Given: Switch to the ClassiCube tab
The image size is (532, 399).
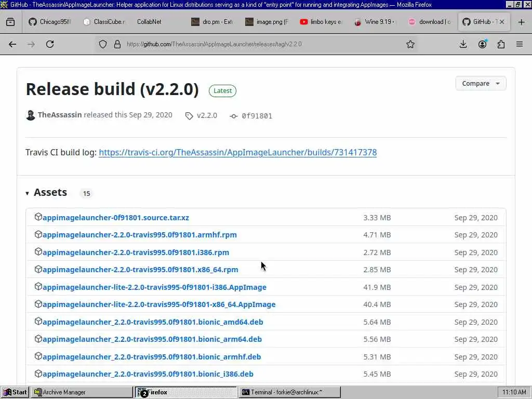Looking at the screenshot, I should [104, 22].
